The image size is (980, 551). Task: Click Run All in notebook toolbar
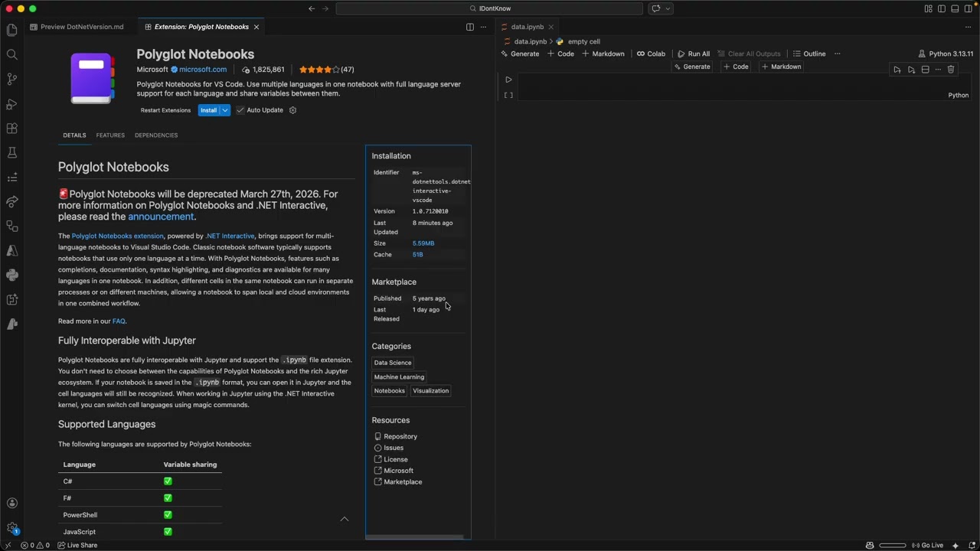coord(694,54)
